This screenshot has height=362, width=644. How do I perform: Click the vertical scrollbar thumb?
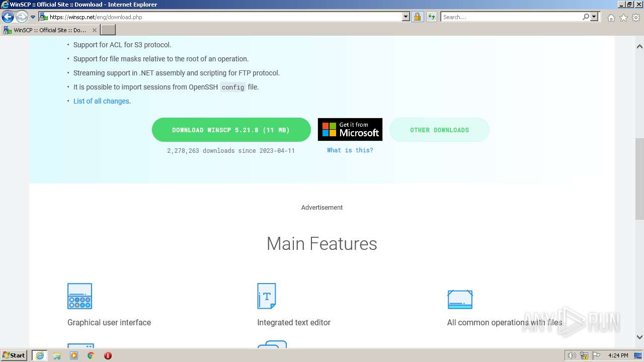639,178
